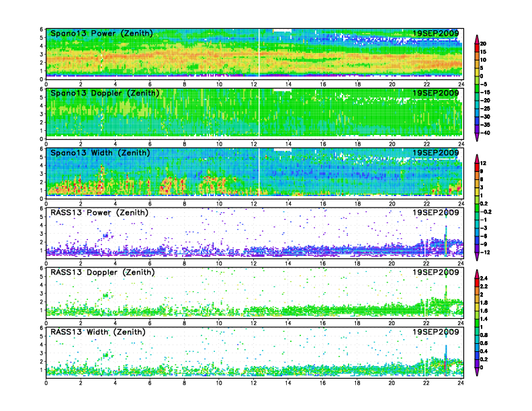This screenshot has height=411, width=532.
Task: Click the '15' label on the top colorbar
Action: pos(483,52)
